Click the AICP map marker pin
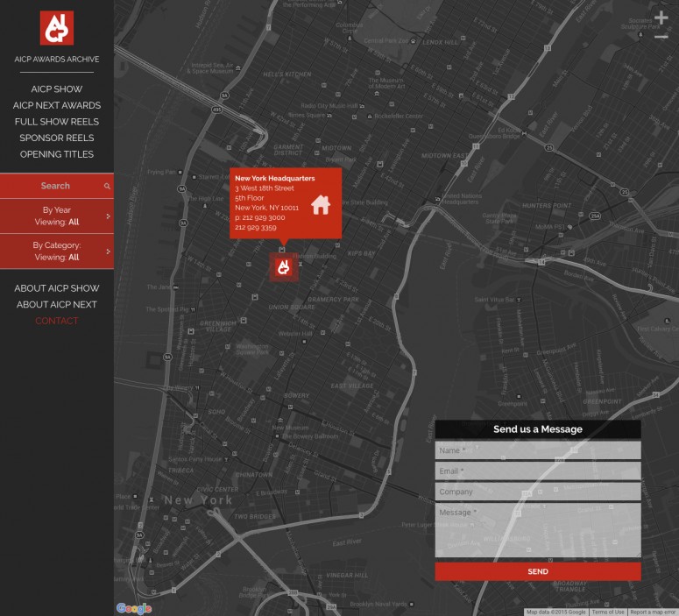The width and height of the screenshot is (679, 616). click(x=284, y=267)
